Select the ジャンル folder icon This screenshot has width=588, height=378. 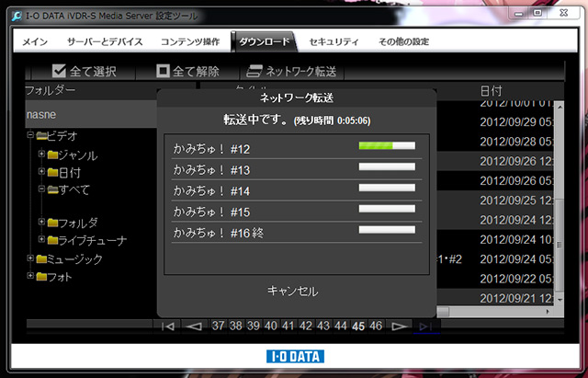[x=53, y=155]
